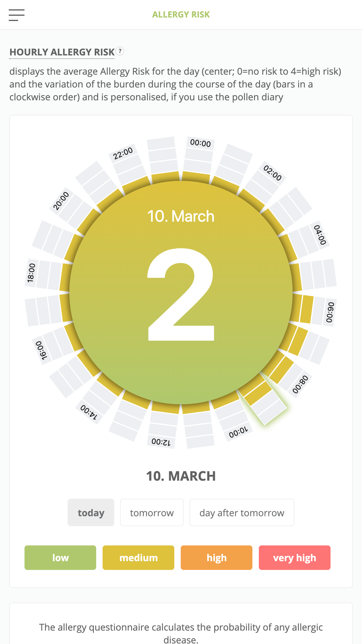The height and width of the screenshot is (644, 362).
Task: Click the medium risk legend swatch
Action: [138, 558]
